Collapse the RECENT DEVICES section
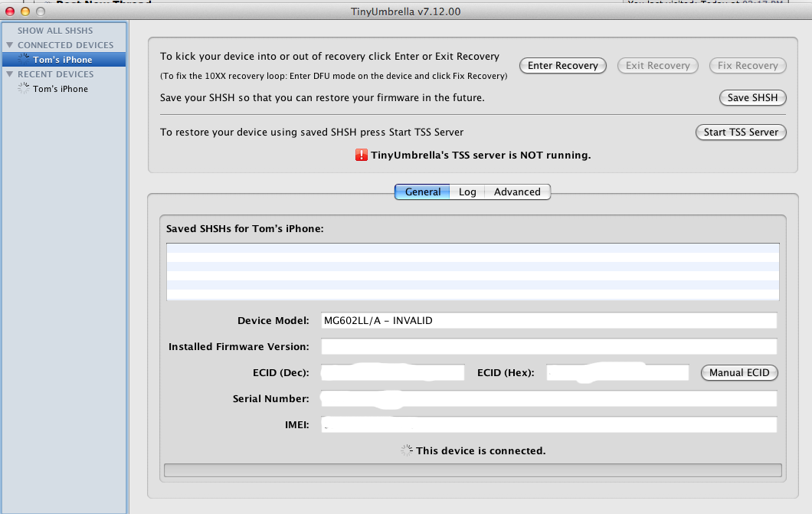This screenshot has width=812, height=514. (9, 74)
